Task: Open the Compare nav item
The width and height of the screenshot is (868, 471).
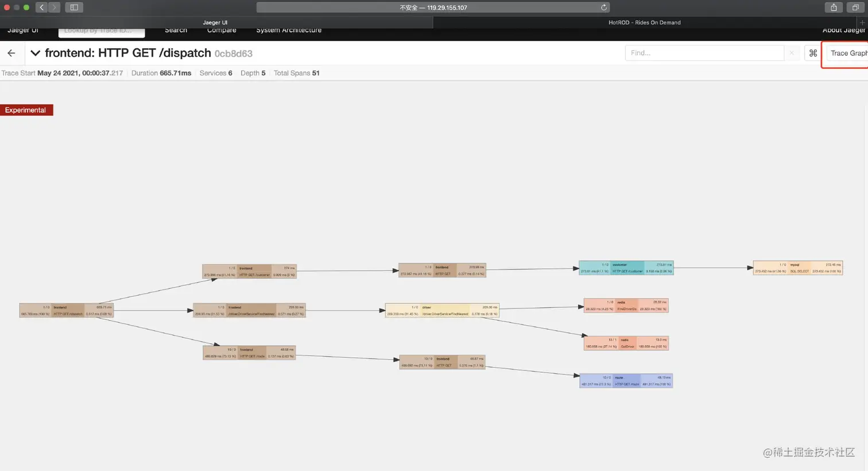Action: tap(222, 30)
